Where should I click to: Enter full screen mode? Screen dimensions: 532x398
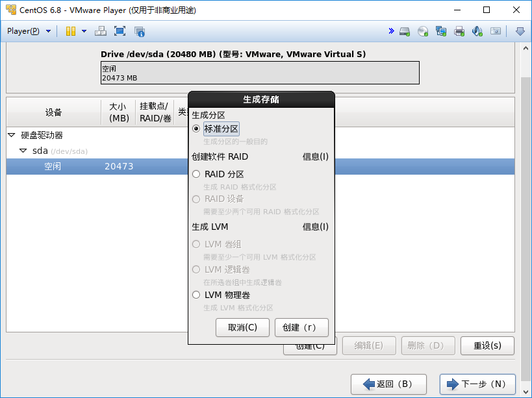[120, 31]
